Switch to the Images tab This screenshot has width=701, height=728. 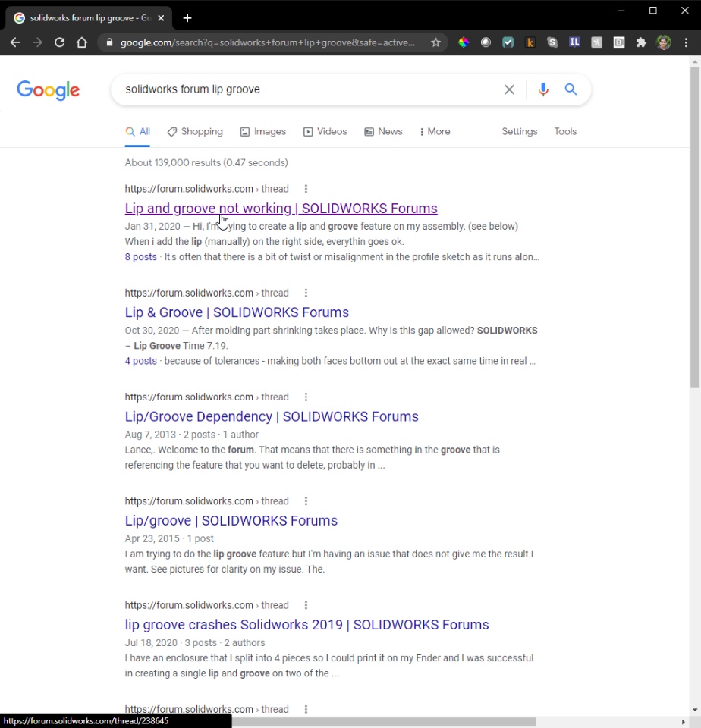263,131
